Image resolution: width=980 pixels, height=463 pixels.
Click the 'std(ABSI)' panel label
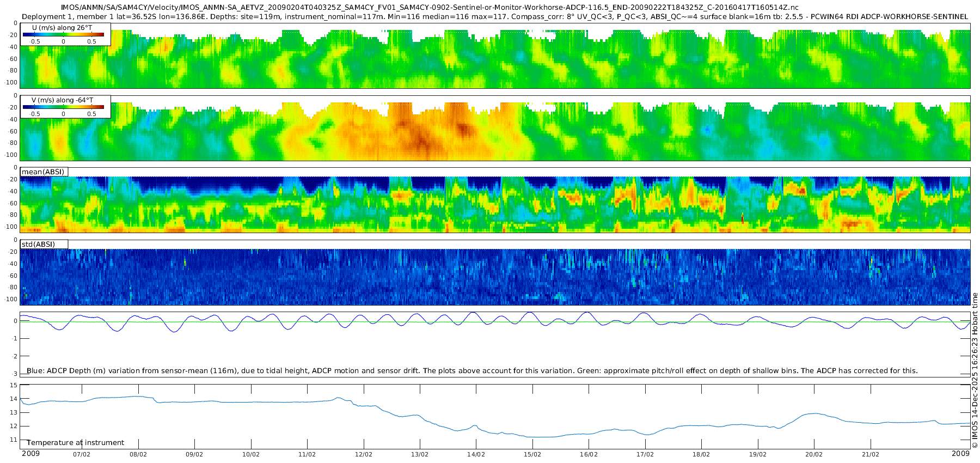point(38,245)
